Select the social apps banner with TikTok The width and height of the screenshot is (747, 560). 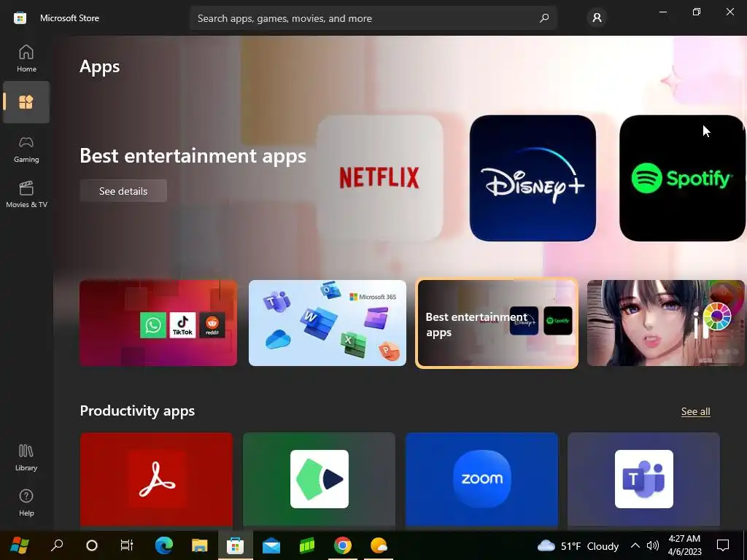[158, 323]
